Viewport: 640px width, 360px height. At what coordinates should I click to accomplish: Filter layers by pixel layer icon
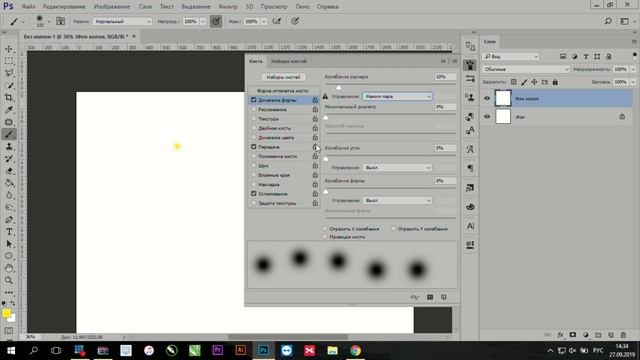tap(563, 57)
